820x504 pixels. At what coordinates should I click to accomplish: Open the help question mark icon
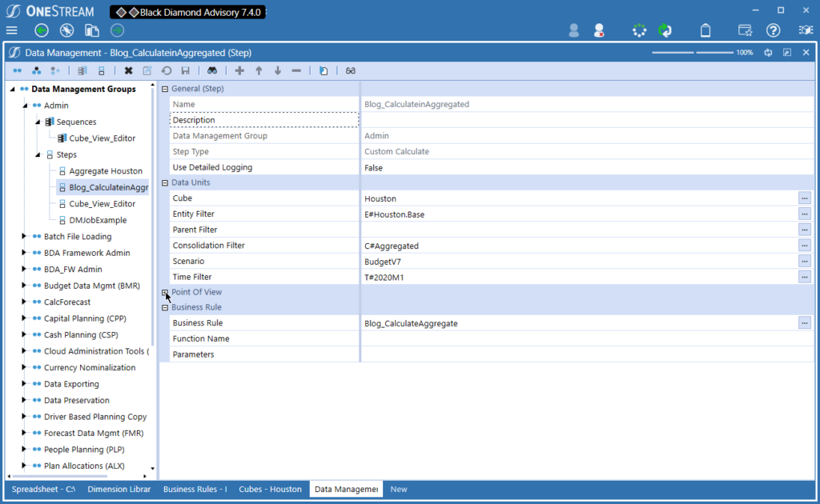tap(773, 30)
